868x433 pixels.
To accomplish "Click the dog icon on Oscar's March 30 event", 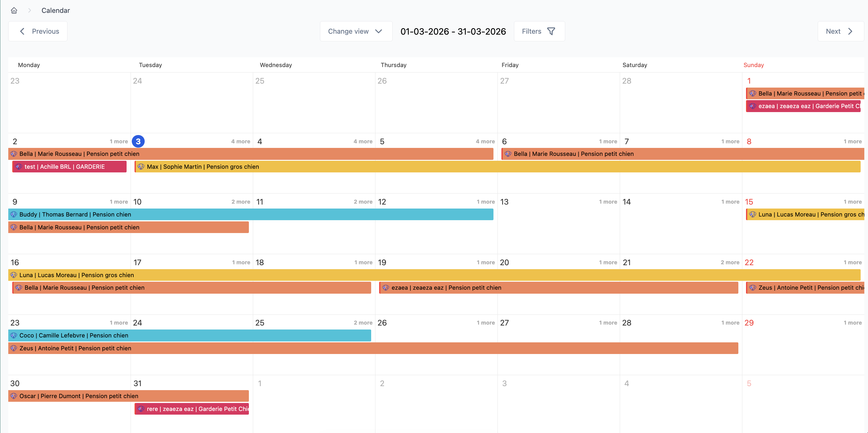I will click(13, 396).
